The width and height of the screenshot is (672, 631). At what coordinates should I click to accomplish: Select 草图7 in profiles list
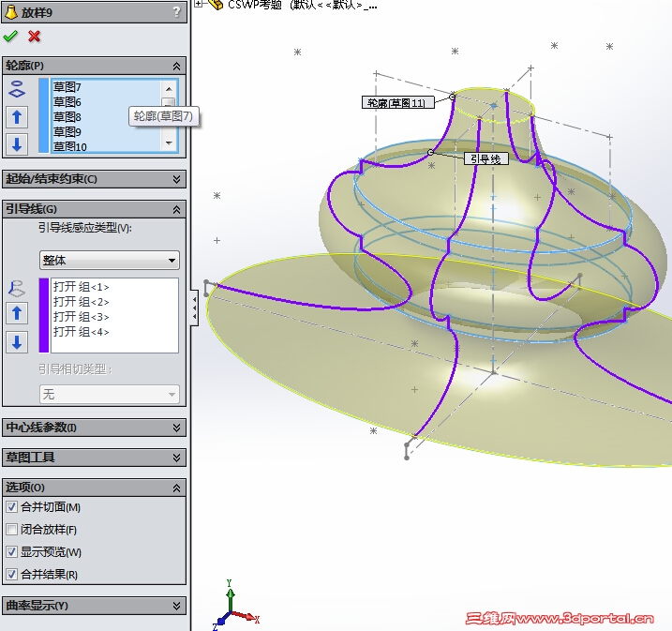click(67, 87)
